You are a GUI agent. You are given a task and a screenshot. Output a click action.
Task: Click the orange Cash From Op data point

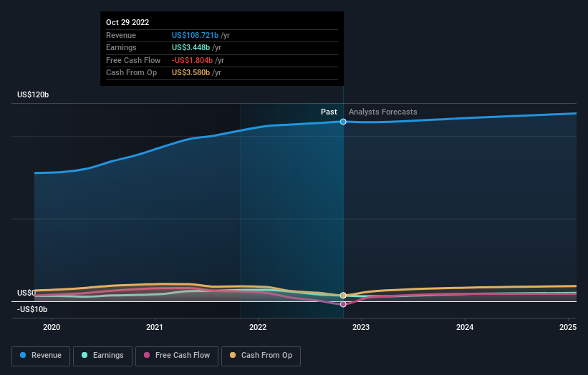343,296
